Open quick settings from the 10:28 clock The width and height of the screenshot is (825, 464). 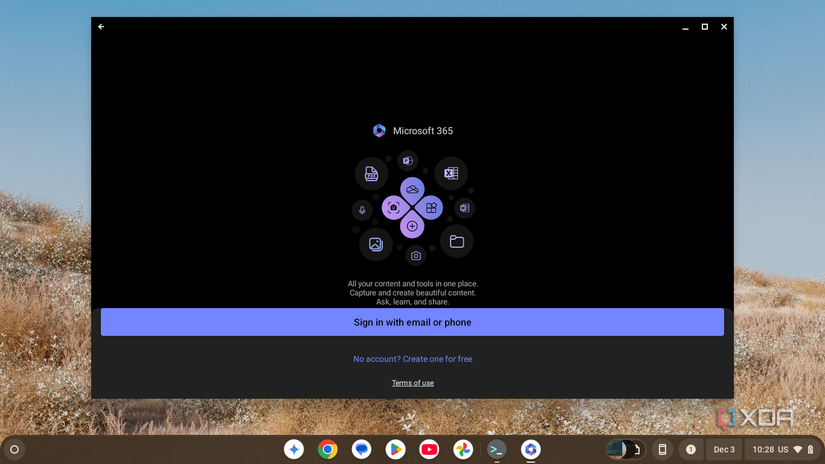click(x=783, y=449)
